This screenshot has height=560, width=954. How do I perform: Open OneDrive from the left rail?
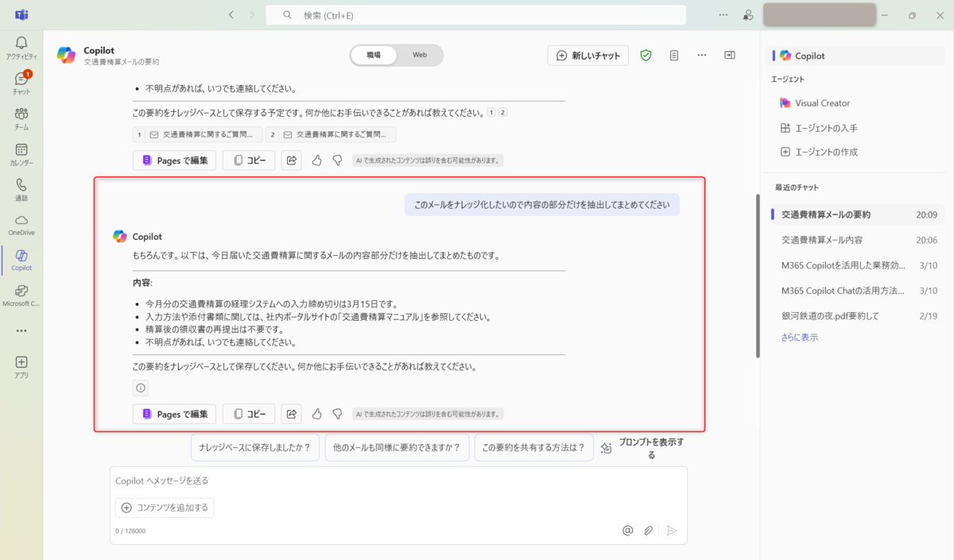tap(21, 225)
